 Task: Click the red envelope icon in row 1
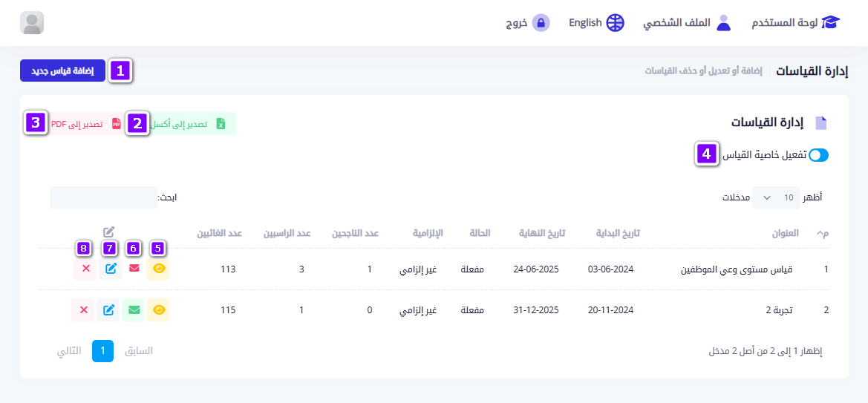(134, 269)
